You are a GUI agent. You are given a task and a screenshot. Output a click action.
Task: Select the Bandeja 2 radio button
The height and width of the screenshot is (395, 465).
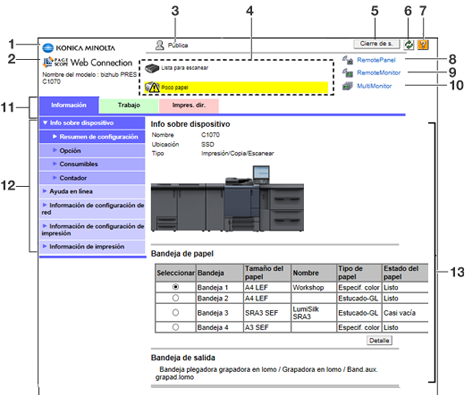[x=175, y=298]
